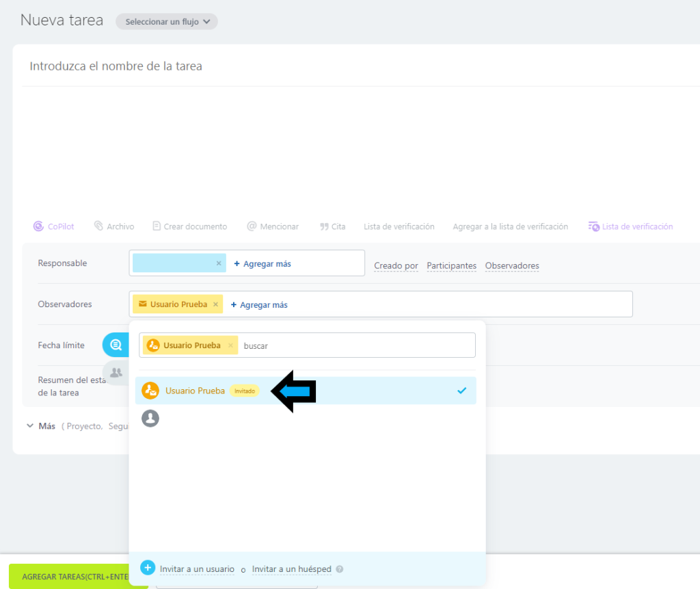Image resolution: width=700 pixels, height=589 pixels.
Task: Click Crear documento toolbar option
Action: point(189,226)
